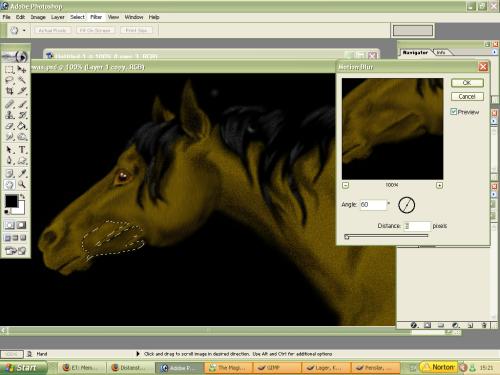Select the Crop tool
Viewport: 500px width, 375px height.
[x=9, y=91]
